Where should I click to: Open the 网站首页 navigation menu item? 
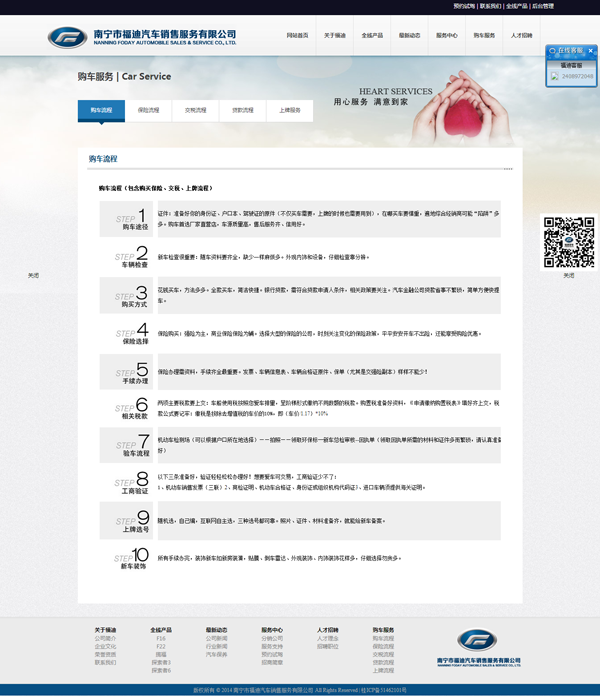click(297, 35)
